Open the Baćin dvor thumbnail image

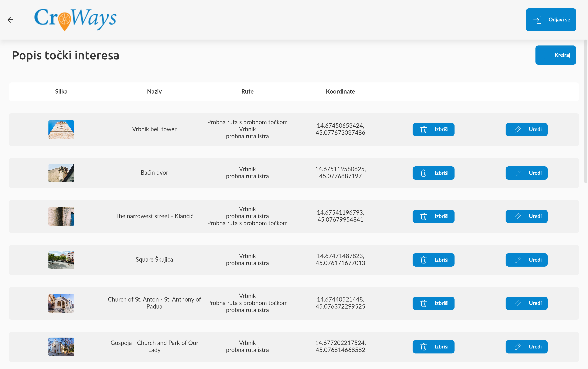click(x=61, y=173)
